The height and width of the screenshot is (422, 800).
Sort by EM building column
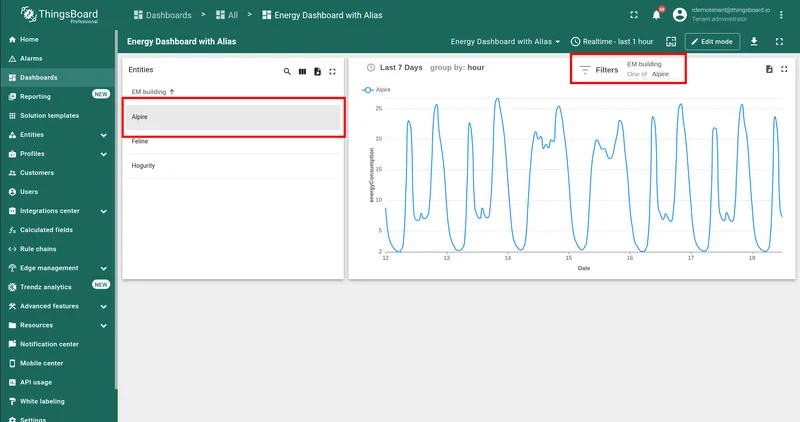153,92
